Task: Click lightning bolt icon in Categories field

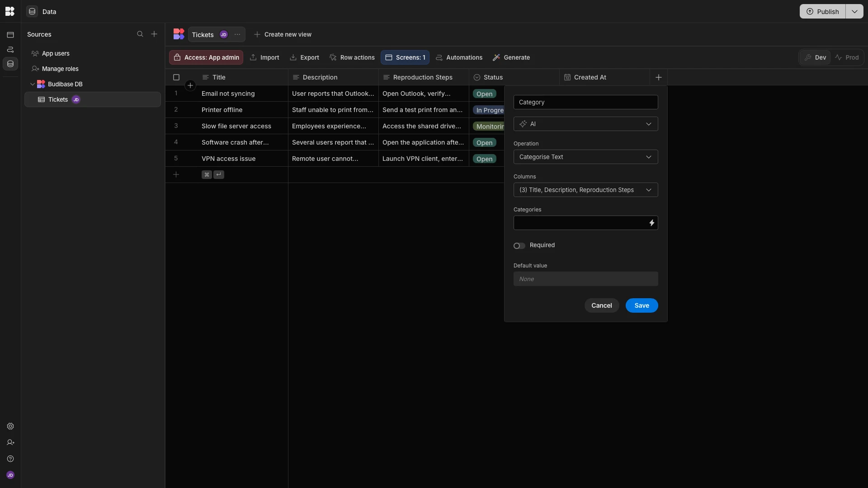Action: click(651, 223)
